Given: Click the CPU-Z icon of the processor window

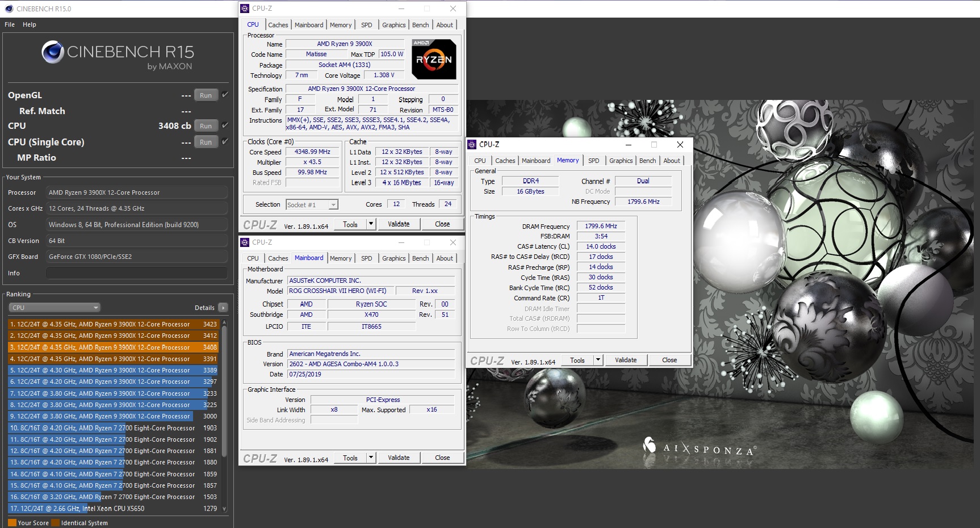Looking at the screenshot, I should click(x=245, y=9).
